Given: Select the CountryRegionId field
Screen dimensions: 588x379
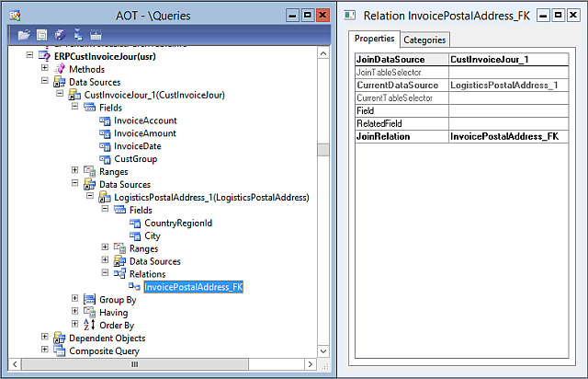Looking at the screenshot, I should coord(178,223).
